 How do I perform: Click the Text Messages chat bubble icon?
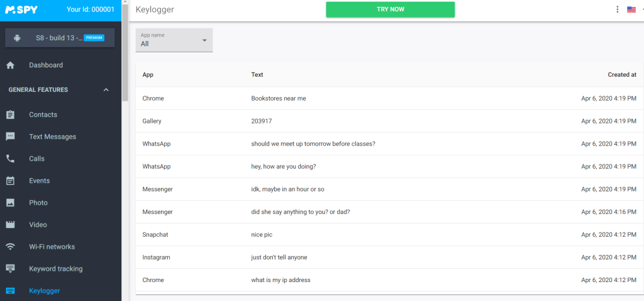point(10,137)
